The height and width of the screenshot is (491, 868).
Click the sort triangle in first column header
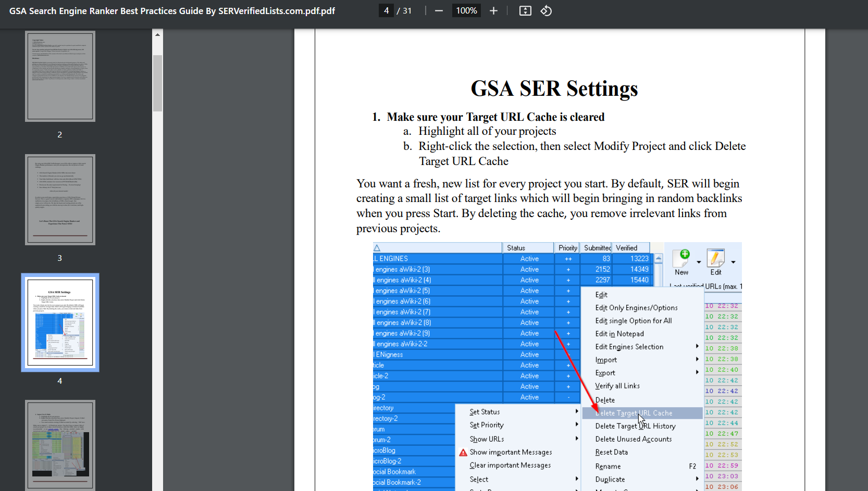click(377, 248)
